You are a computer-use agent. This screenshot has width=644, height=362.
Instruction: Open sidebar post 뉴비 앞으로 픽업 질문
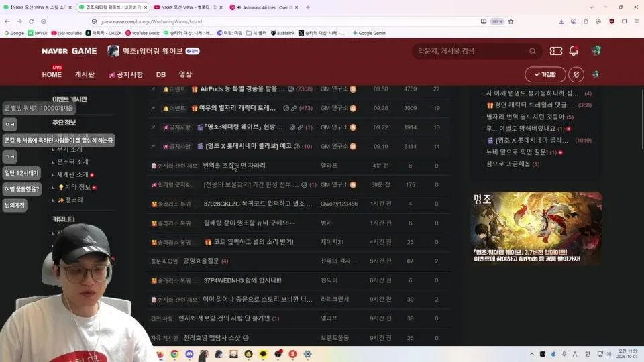517,152
